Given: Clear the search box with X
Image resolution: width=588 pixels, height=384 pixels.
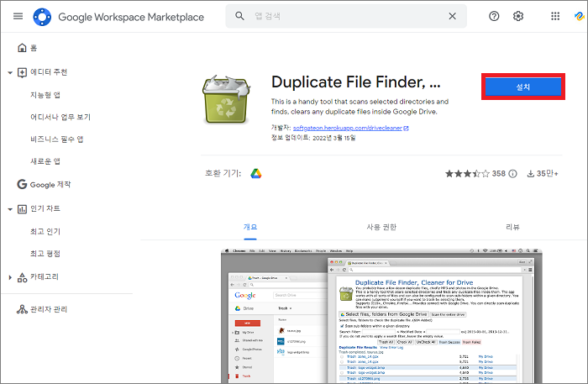Looking at the screenshot, I should tap(452, 16).
